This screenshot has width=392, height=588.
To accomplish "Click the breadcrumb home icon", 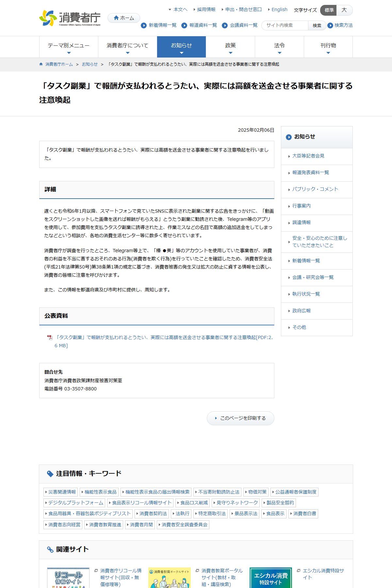I will (x=41, y=64).
